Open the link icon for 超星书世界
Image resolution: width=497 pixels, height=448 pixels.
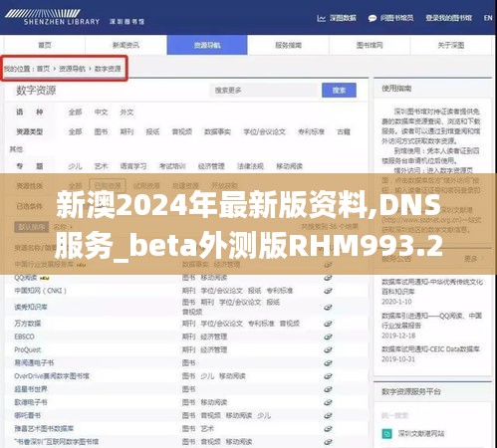pyautogui.click(x=328, y=389)
